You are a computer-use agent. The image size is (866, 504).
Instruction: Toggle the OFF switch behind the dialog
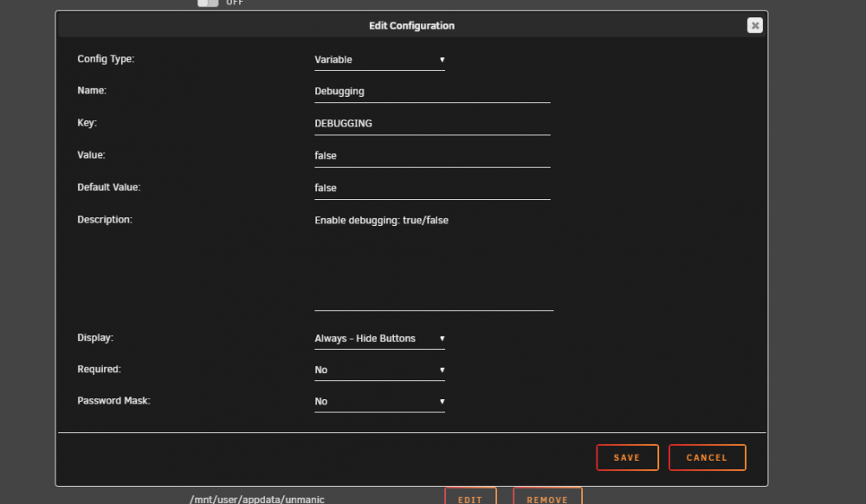pos(208,3)
